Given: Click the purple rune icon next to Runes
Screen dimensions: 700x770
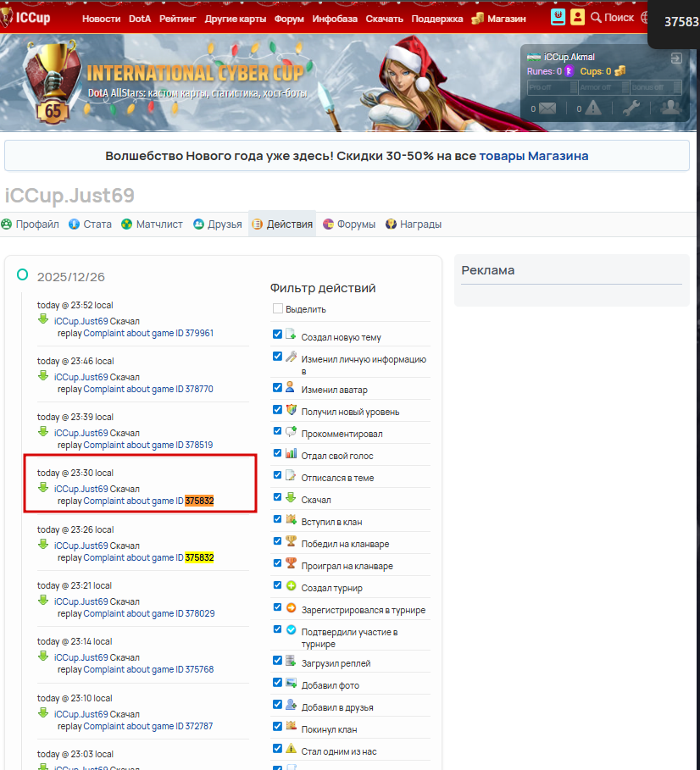Looking at the screenshot, I should (x=569, y=71).
